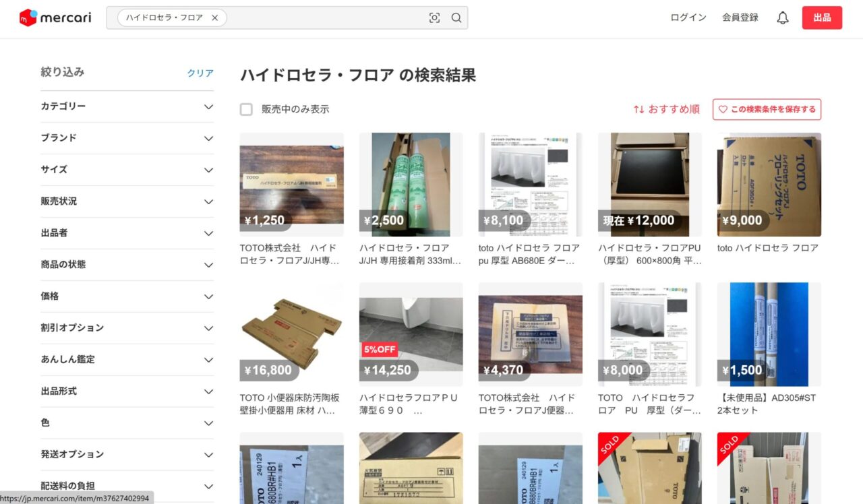This screenshot has height=504, width=863.
Task: Open the ¥4,370 product thumbnail
Action: click(530, 334)
